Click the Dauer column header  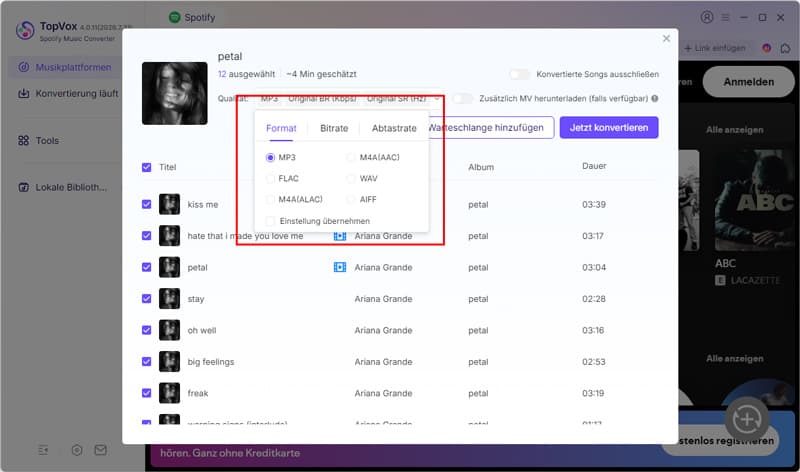(x=594, y=166)
